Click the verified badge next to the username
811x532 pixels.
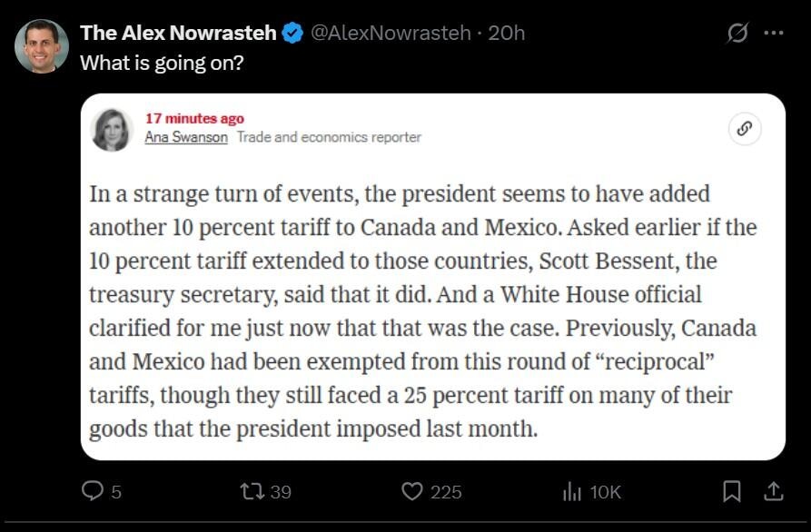291,31
